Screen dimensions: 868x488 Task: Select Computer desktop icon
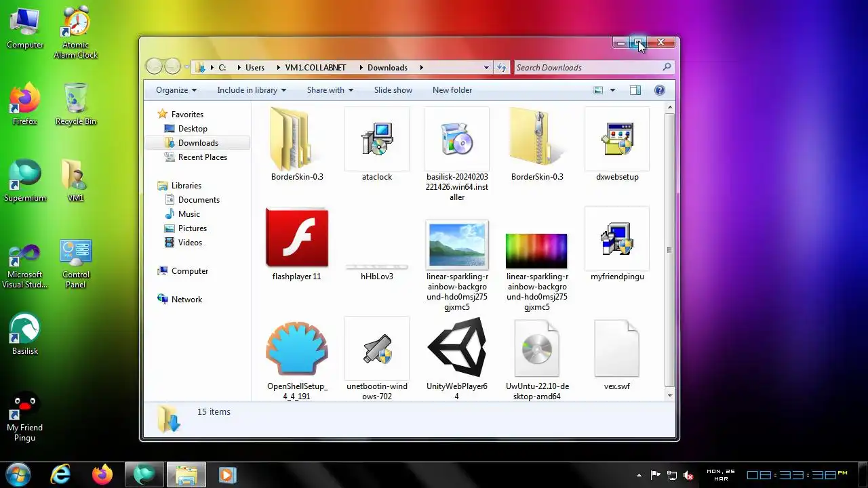click(25, 28)
